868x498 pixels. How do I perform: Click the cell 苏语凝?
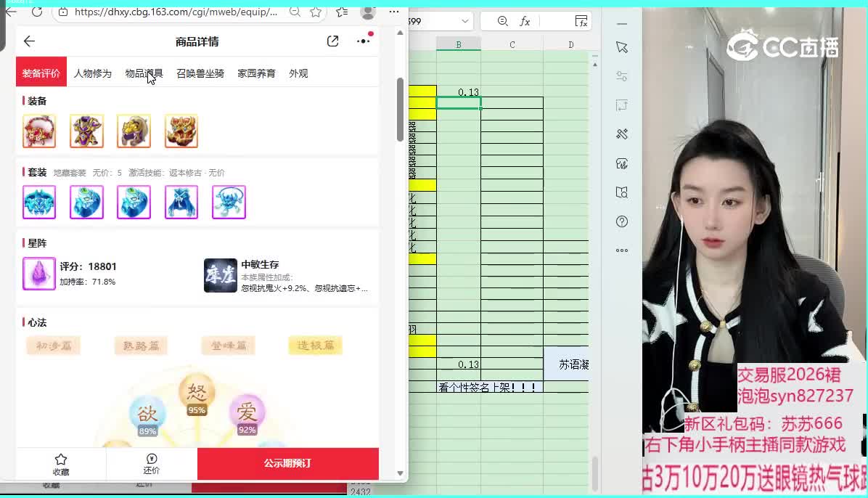[566, 364]
